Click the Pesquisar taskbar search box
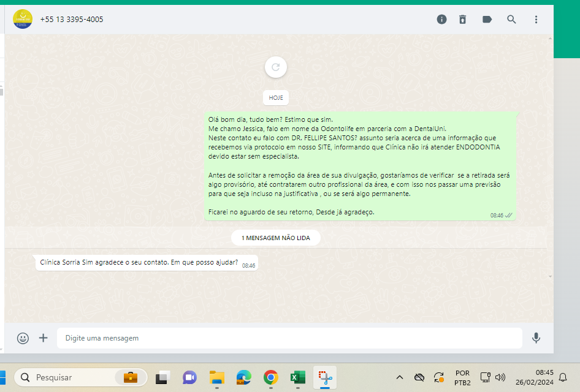Screen dimensions: 580x392 click(x=81, y=377)
